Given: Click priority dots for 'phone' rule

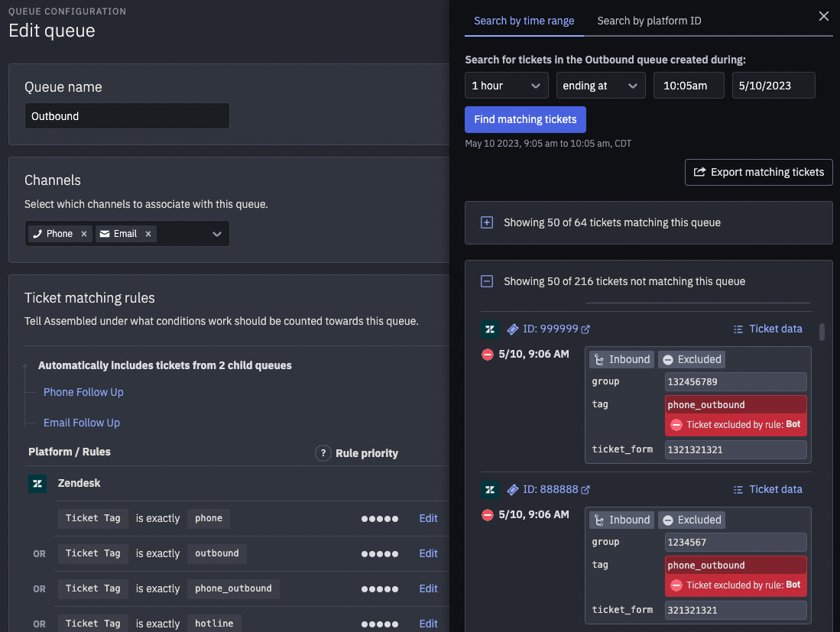Looking at the screenshot, I should tap(380, 519).
